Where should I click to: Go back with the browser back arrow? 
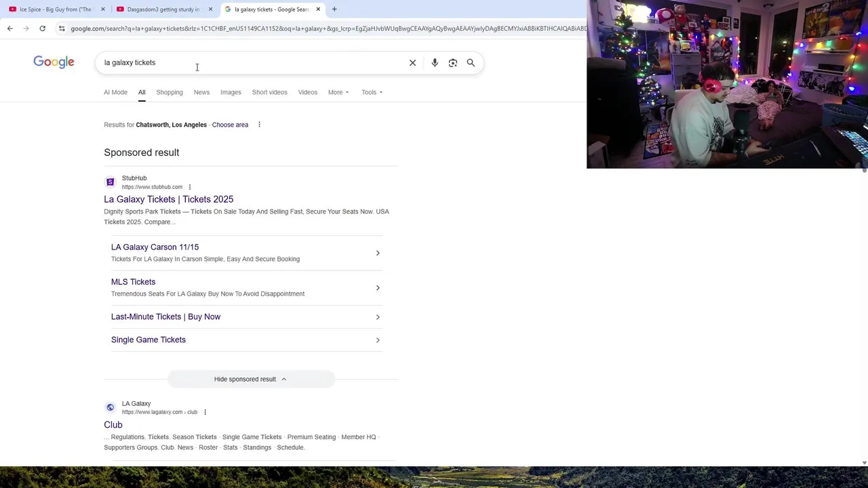tap(9, 28)
